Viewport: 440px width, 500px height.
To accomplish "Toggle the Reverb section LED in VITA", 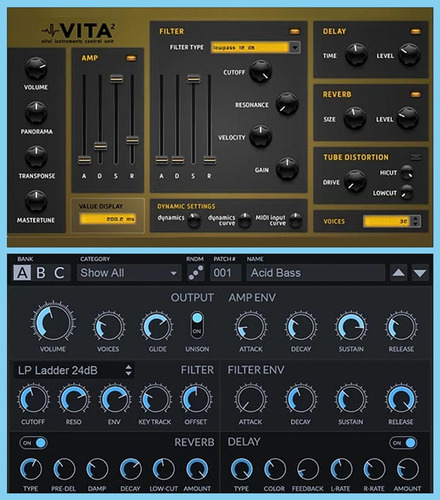I will tap(415, 95).
